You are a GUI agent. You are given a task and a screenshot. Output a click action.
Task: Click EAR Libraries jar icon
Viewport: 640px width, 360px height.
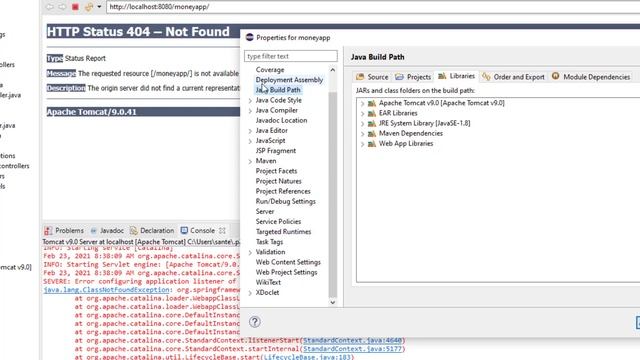[x=371, y=113]
